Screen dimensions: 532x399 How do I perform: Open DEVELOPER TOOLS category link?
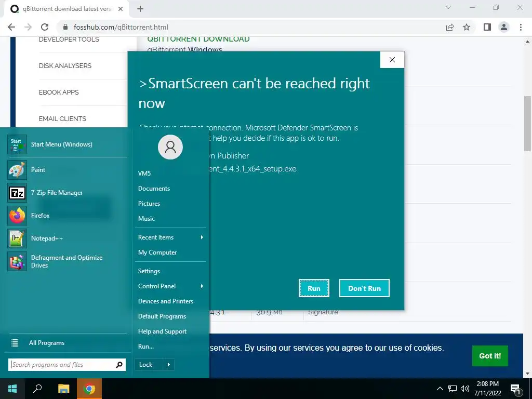(x=69, y=39)
